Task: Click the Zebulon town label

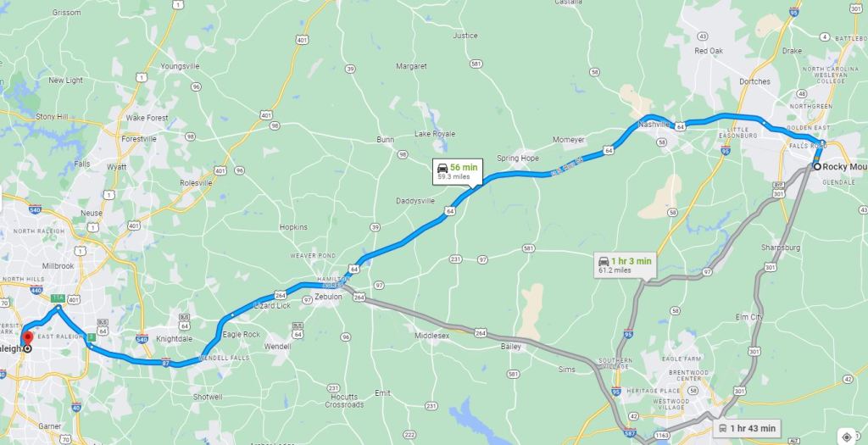Action: [328, 297]
